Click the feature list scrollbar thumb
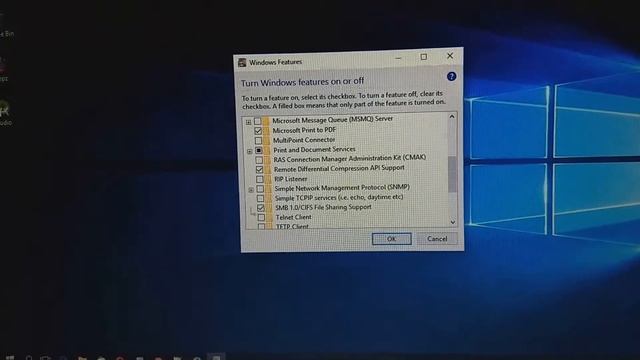Viewport: 640px width, 360px height. point(452,174)
